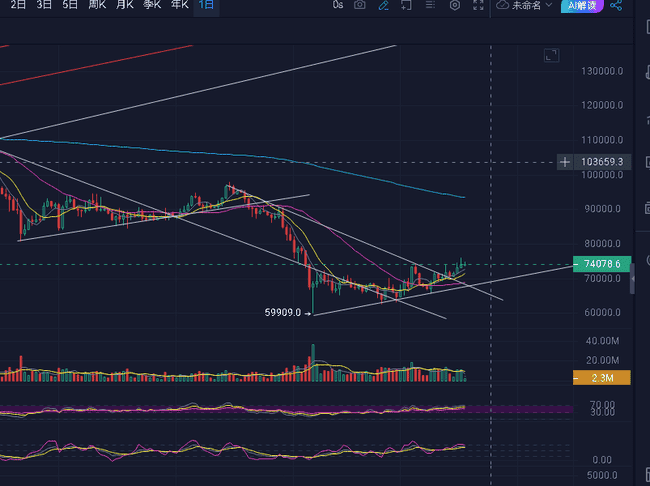The width and height of the screenshot is (650, 486).
Task: Click the 74078.6 current price label
Action: (x=602, y=264)
